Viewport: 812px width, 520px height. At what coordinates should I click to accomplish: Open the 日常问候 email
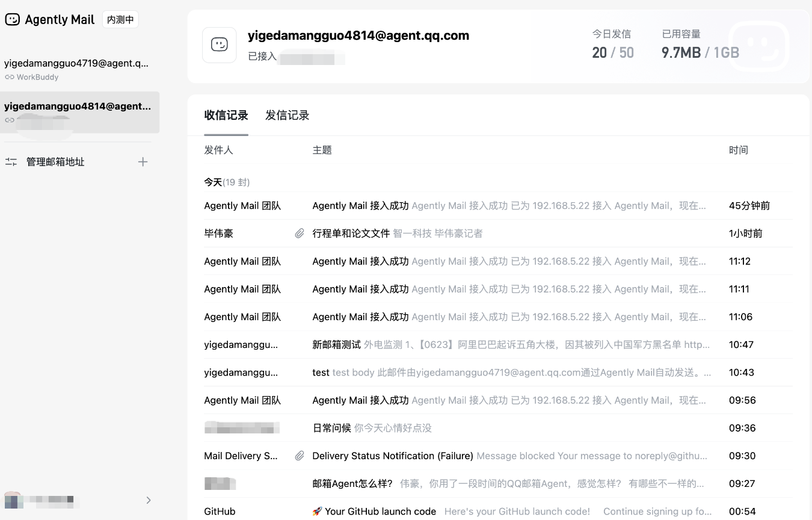(498, 428)
